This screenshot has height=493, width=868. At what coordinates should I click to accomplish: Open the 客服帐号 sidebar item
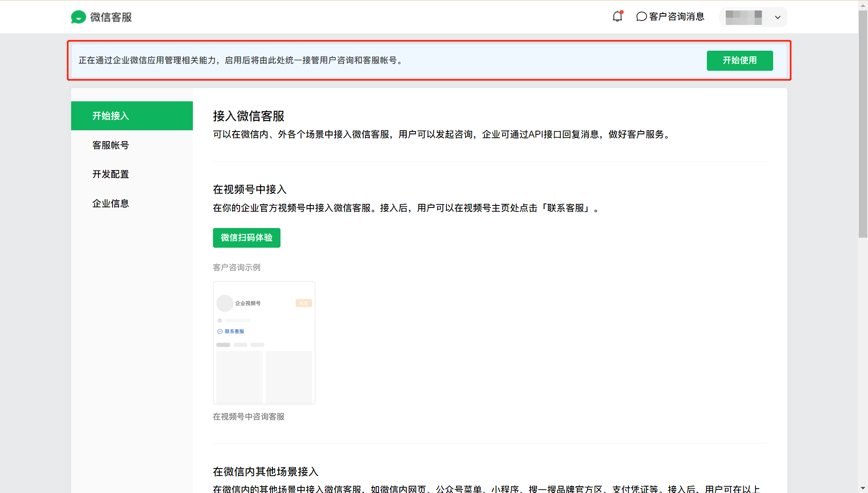pos(132,145)
